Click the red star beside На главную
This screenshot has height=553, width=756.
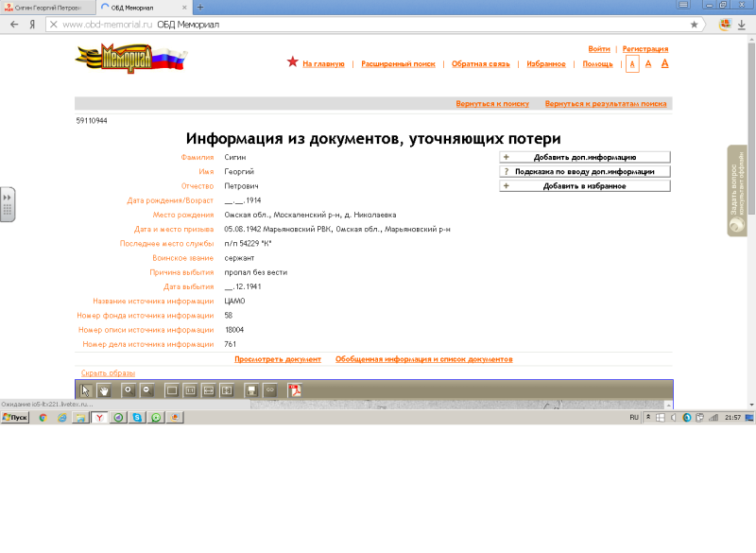click(x=292, y=61)
